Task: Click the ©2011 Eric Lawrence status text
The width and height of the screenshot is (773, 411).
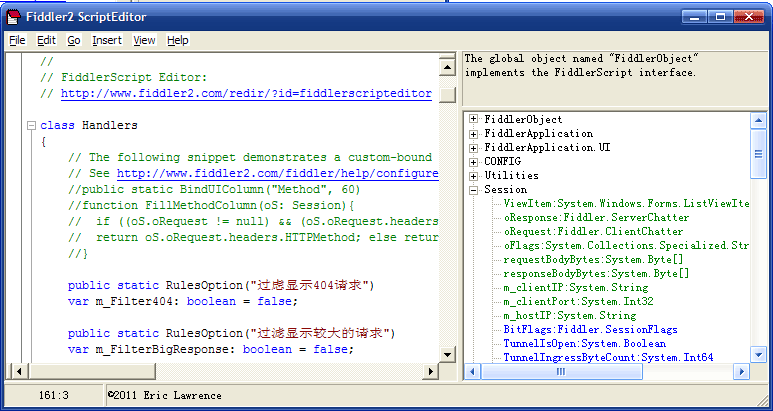Action: [165, 395]
